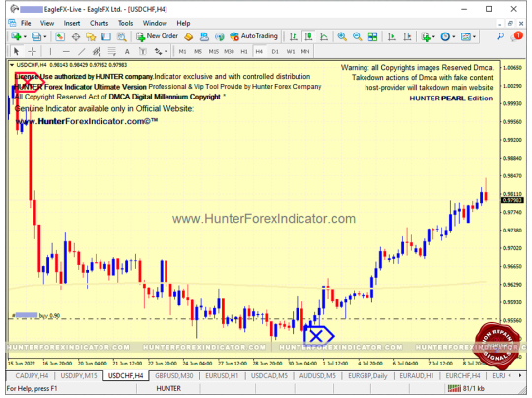This screenshot has width=532, height=398.
Task: Switch chart to W1 timeframe
Action: pos(291,51)
